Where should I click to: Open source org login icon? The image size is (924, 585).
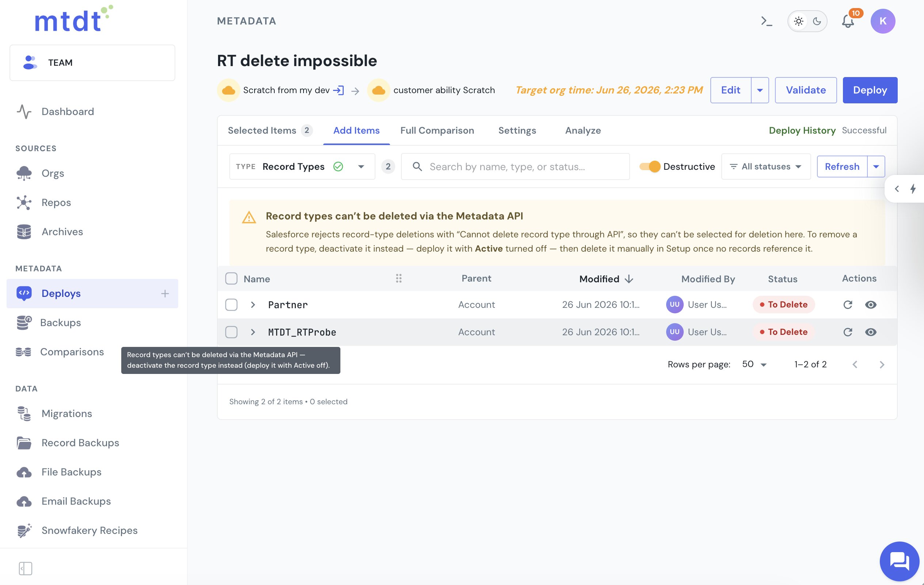tap(339, 90)
